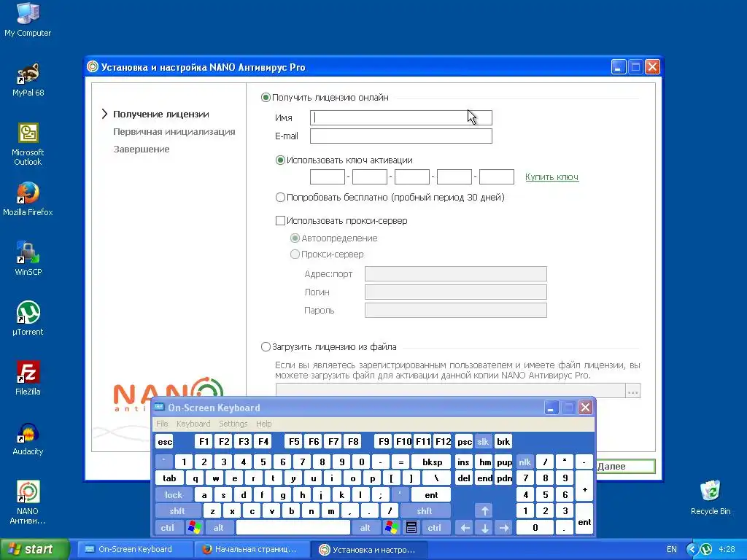Expand hidden tray icons with the arrow

coord(692,550)
